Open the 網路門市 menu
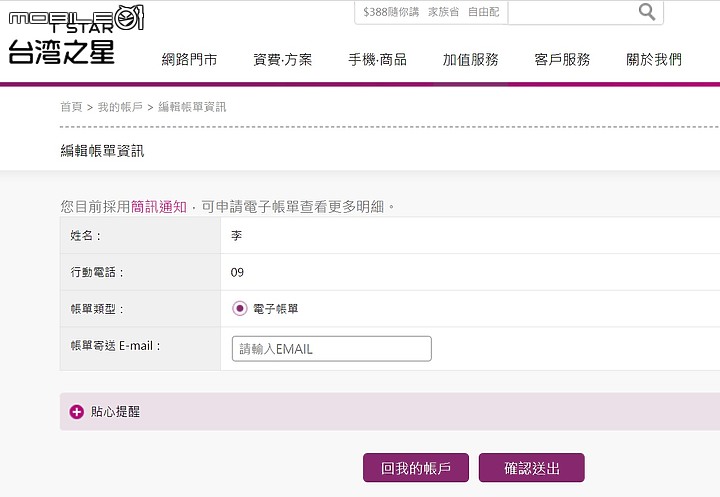This screenshot has width=720, height=497. [x=189, y=59]
